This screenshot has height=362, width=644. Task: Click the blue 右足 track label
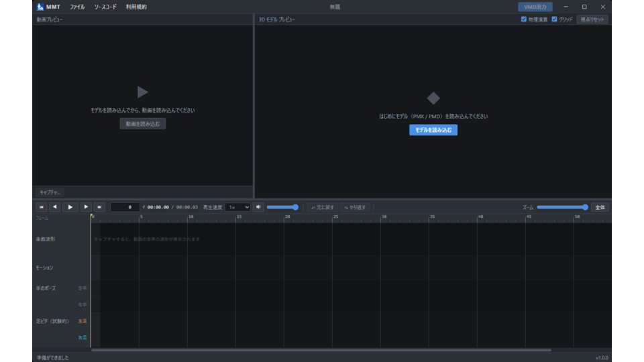[x=83, y=338]
